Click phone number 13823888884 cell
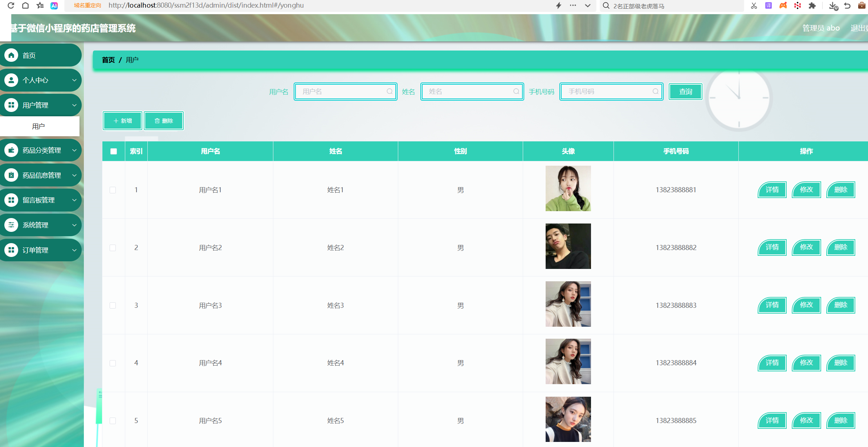The image size is (868, 447). click(676, 363)
